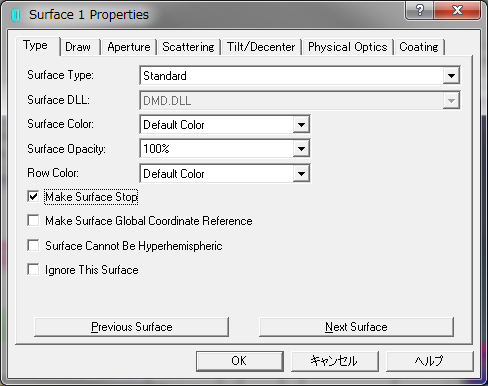Switch to the Coating tab
The image size is (488, 386).
[x=419, y=47]
